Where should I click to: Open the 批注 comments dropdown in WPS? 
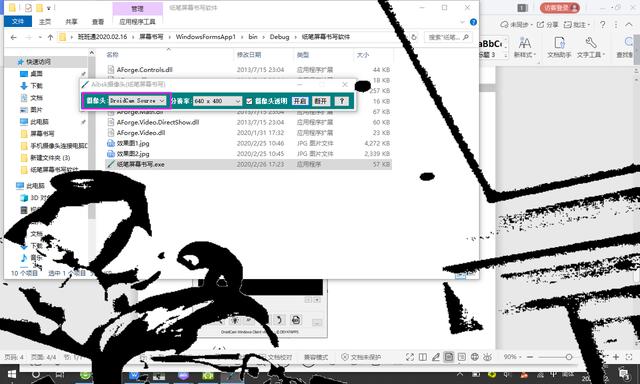(576, 25)
